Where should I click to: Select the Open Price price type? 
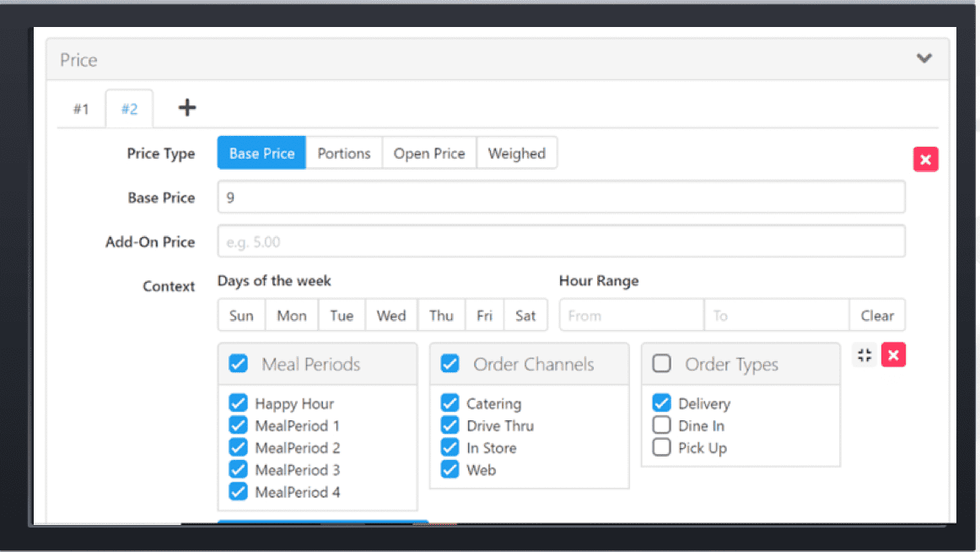click(x=429, y=153)
